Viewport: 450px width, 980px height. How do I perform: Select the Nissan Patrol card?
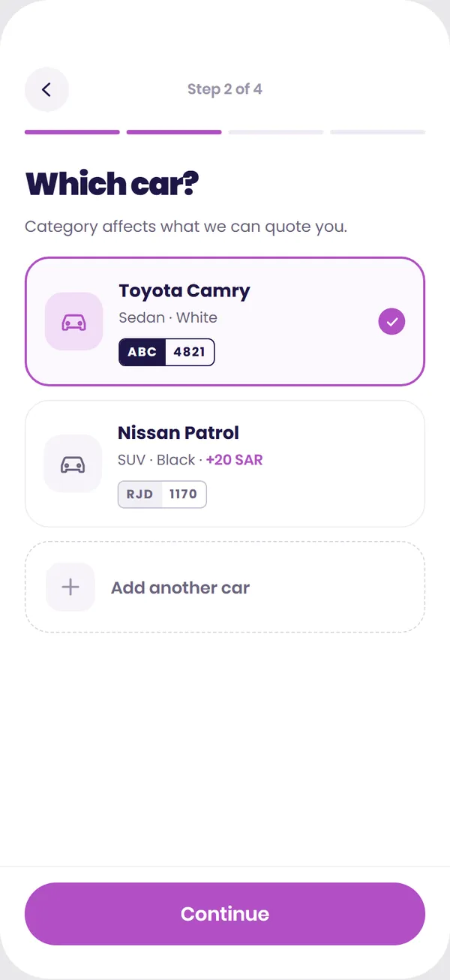225,464
